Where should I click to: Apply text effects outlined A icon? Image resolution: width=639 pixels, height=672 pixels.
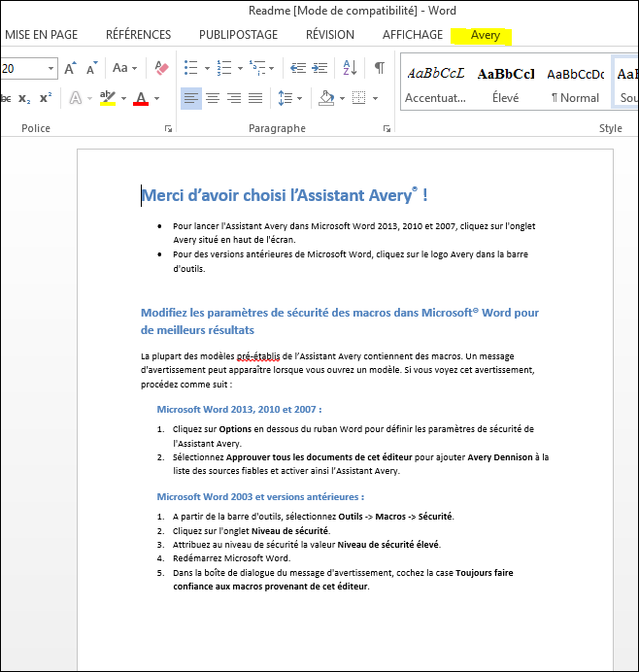pyautogui.click(x=76, y=99)
